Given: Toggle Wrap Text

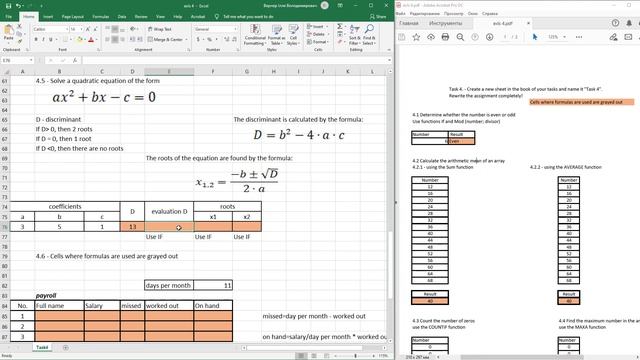Looking at the screenshot, I should pos(160,29).
